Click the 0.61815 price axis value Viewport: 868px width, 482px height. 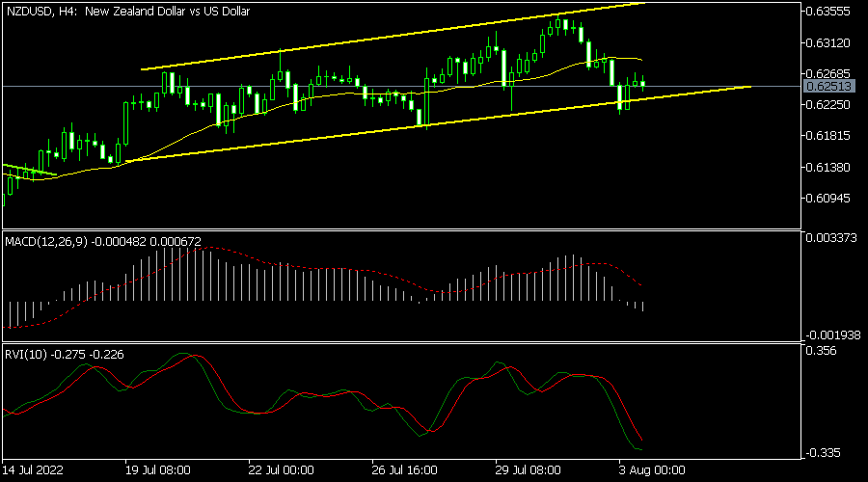828,136
